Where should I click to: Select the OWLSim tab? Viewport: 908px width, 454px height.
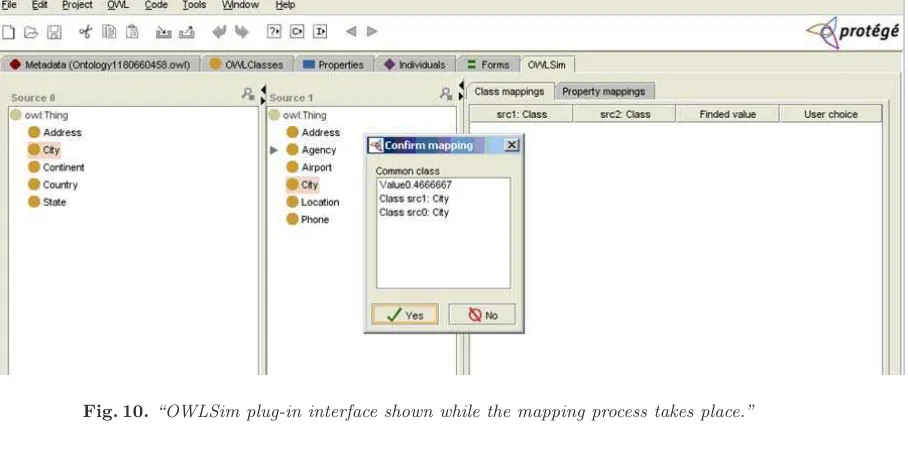(x=547, y=64)
